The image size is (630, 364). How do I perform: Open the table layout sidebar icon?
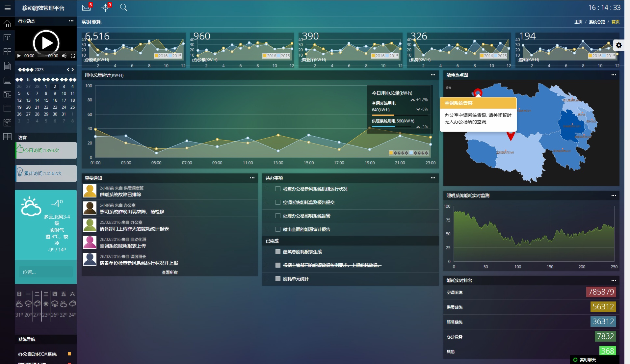[7, 137]
